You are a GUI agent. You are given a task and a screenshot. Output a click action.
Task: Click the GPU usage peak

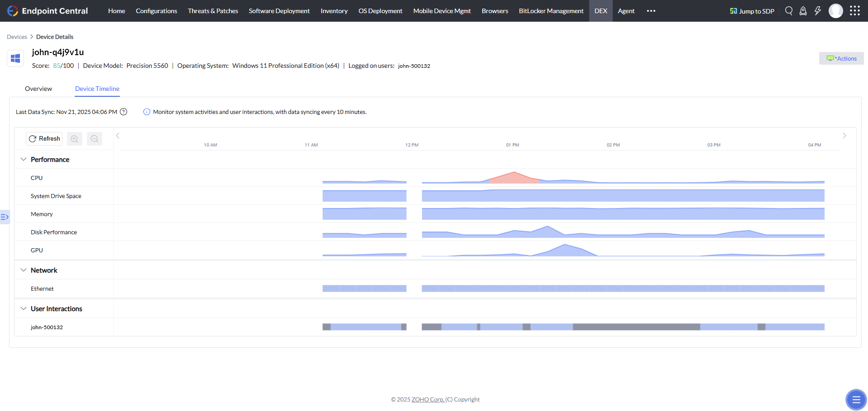(564, 250)
